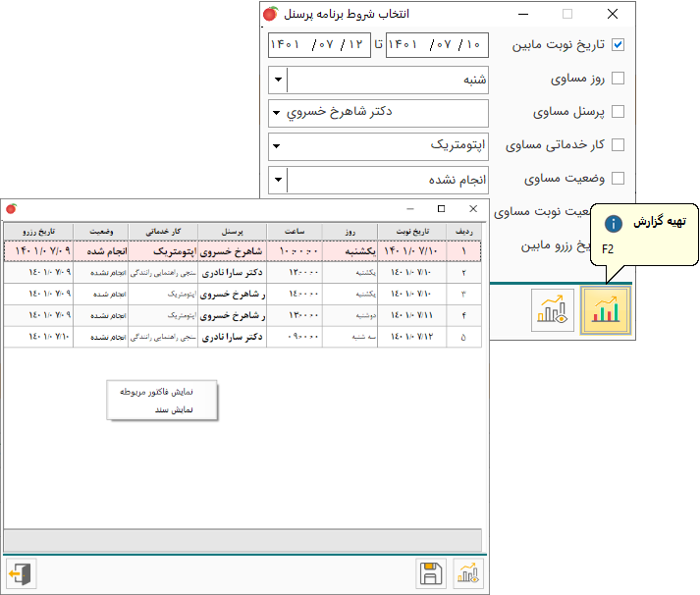Open the اپتومتریک service dropdown

(278, 146)
